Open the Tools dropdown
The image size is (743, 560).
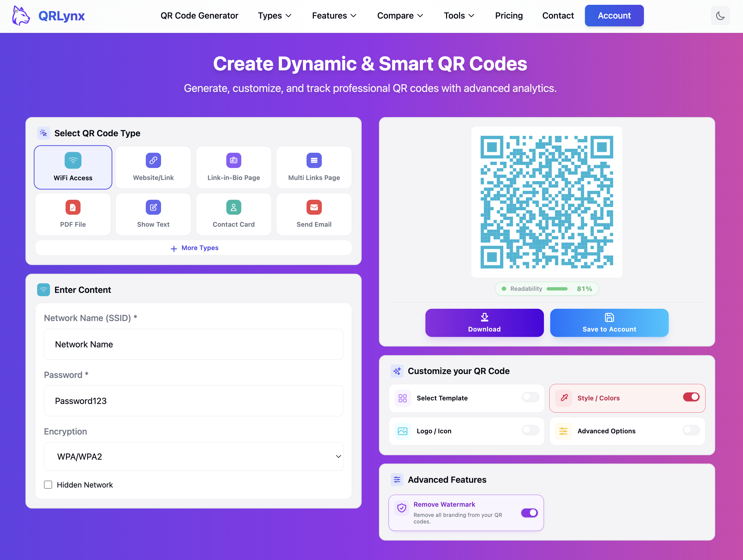click(x=459, y=16)
